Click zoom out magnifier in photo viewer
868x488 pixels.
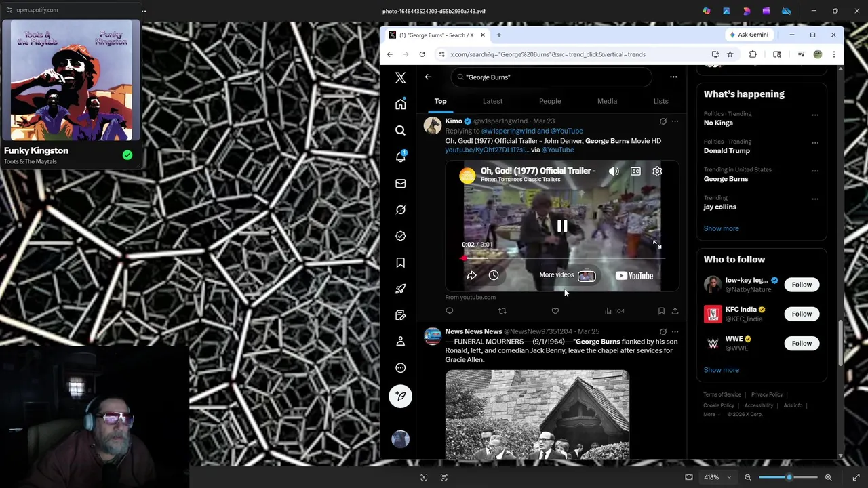click(x=748, y=477)
